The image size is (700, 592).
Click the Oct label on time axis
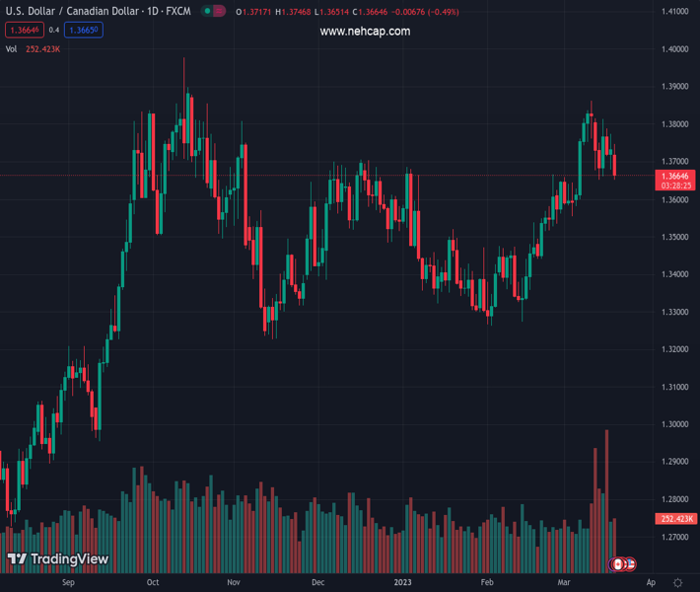(x=153, y=582)
